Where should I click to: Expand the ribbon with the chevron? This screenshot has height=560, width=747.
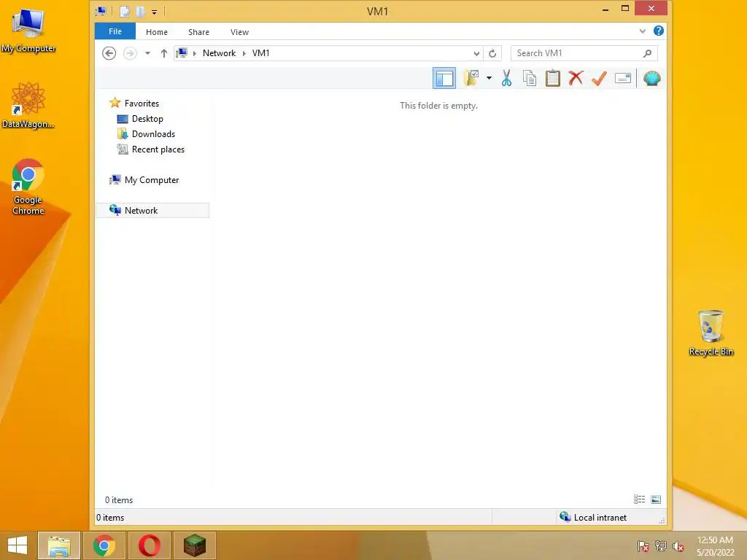pos(642,31)
